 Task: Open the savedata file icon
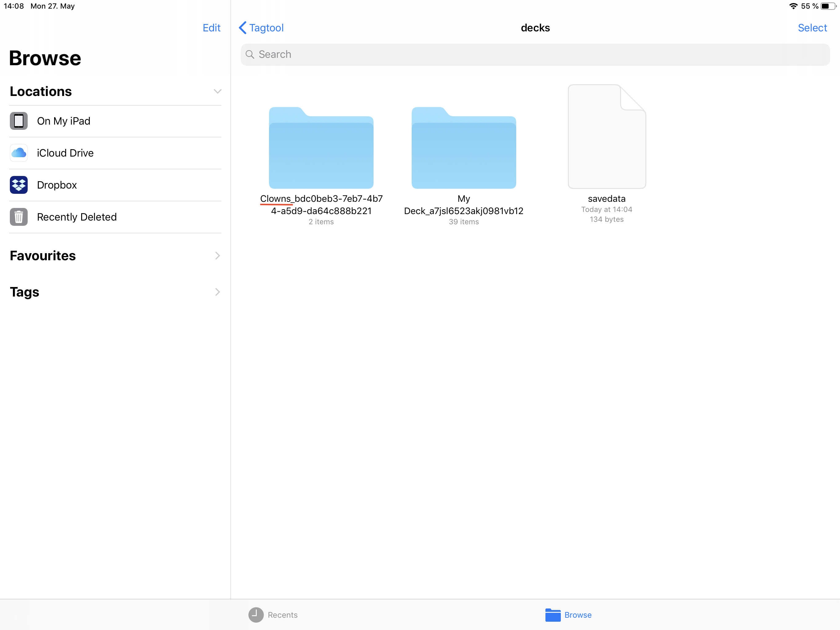606,137
